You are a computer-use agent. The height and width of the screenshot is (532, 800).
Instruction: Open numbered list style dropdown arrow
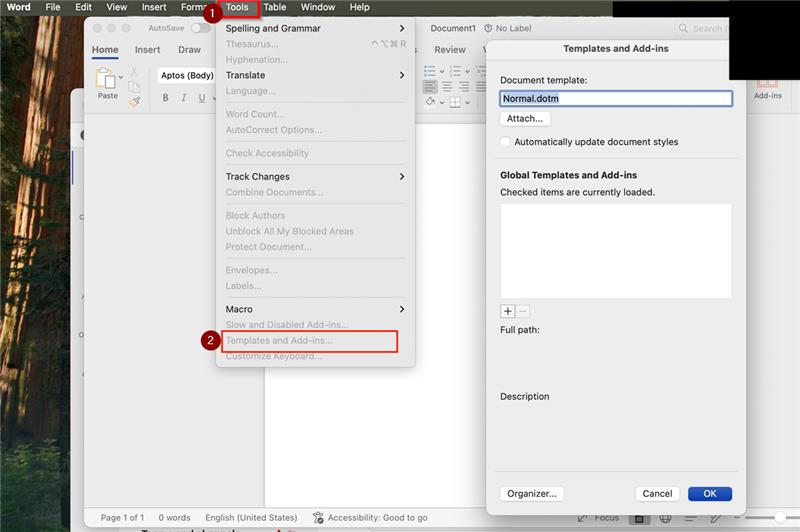[467, 71]
